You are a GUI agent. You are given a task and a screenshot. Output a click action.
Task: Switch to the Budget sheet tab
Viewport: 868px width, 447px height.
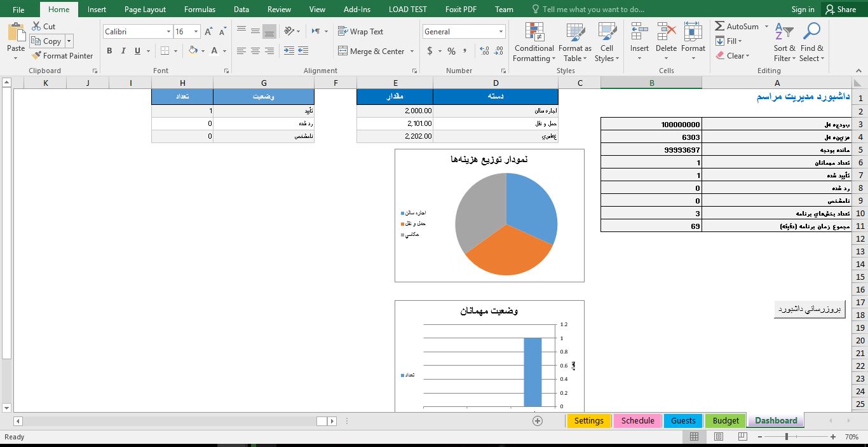pyautogui.click(x=726, y=420)
